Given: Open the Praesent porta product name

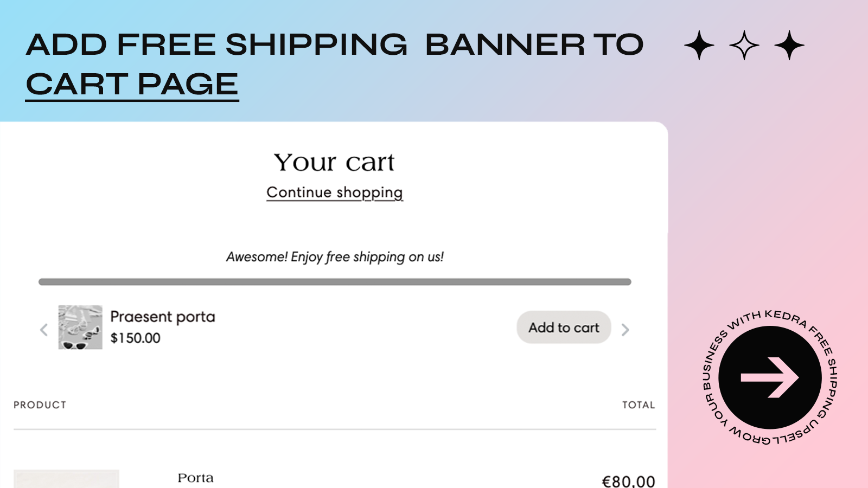Looking at the screenshot, I should point(163,317).
